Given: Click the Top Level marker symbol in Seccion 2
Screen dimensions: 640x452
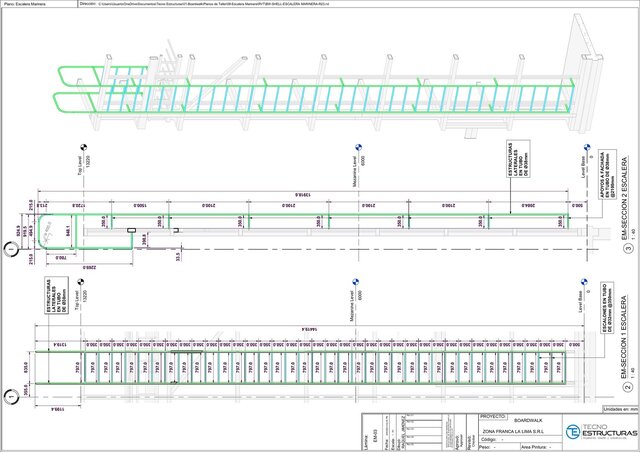Looking at the screenshot, I should 83,147.
